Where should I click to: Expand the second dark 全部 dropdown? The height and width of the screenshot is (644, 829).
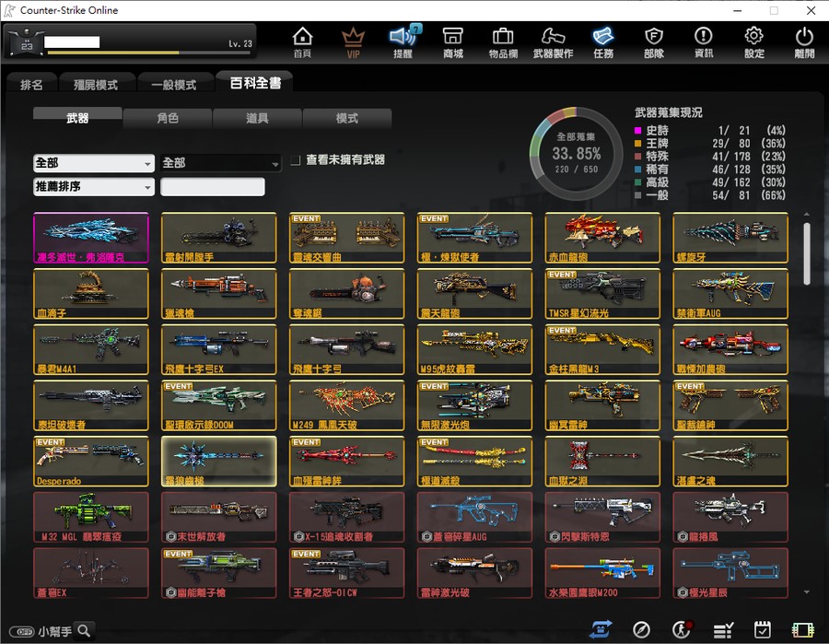pos(220,163)
